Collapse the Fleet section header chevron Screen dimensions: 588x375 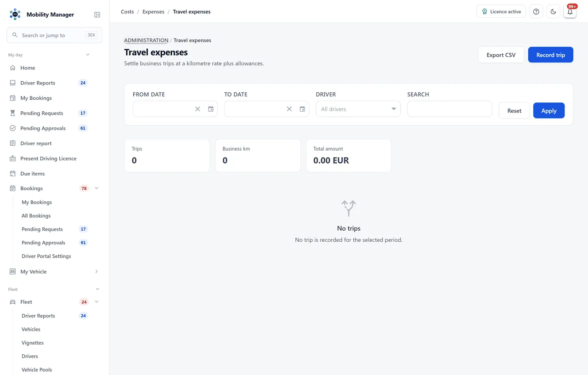coord(97,289)
